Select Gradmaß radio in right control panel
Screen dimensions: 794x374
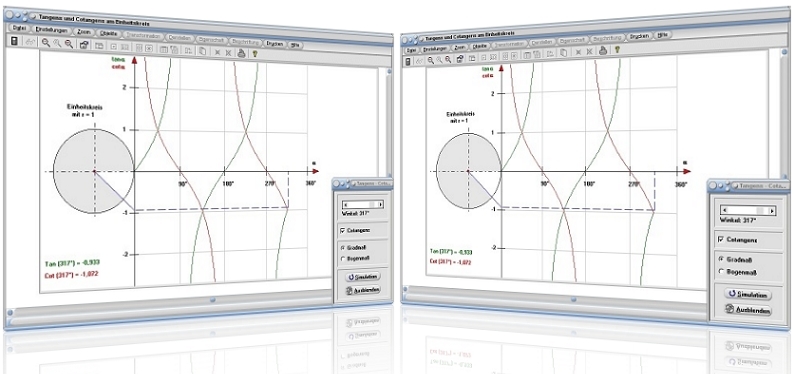click(721, 258)
